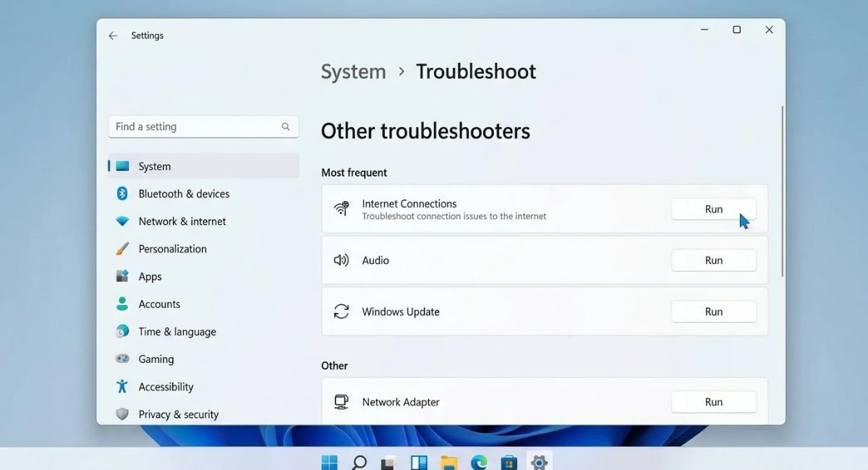
Task: Click the magnifier icon in search box
Action: (x=286, y=127)
